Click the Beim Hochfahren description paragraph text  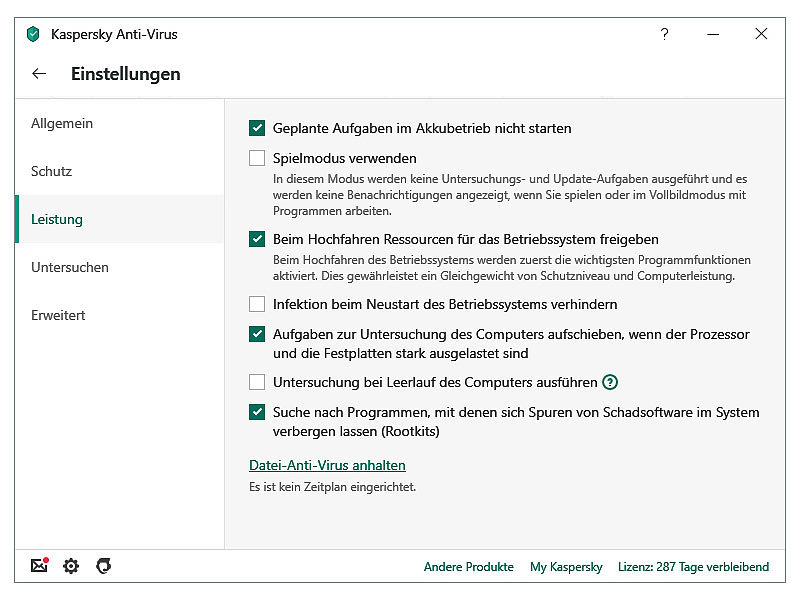[x=512, y=268]
